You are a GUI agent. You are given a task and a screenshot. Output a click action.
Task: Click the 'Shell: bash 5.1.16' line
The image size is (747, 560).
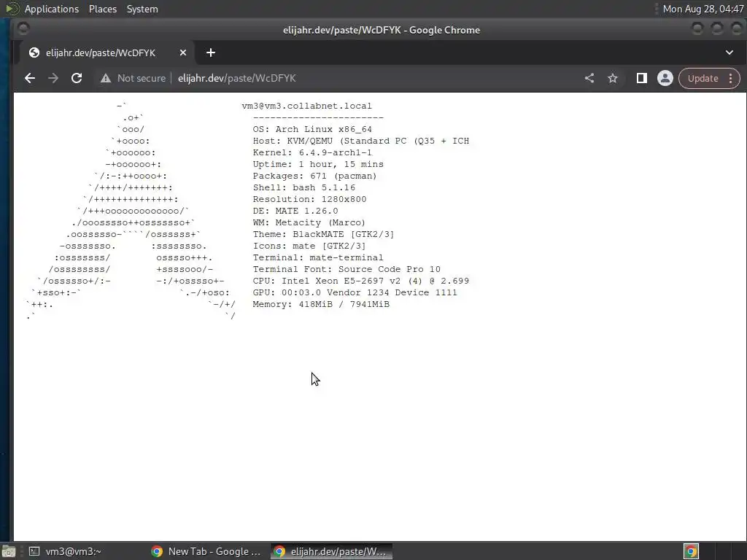(x=304, y=187)
